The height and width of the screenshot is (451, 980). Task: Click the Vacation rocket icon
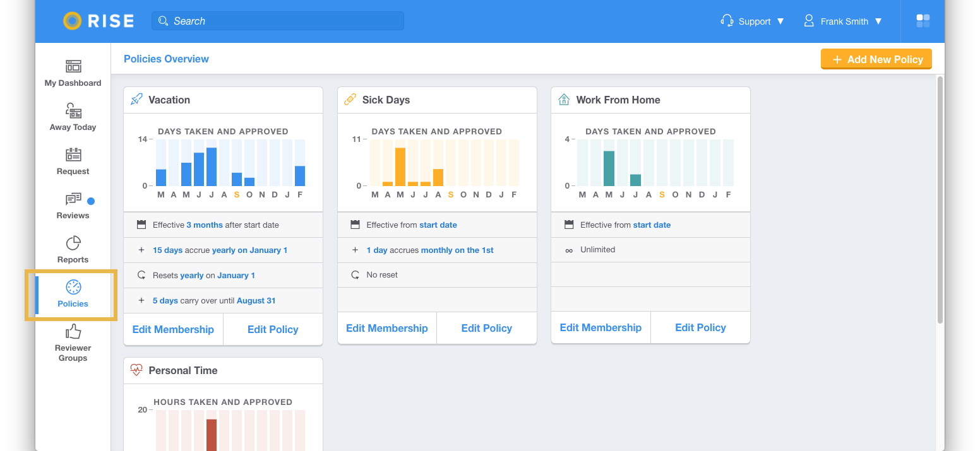136,100
